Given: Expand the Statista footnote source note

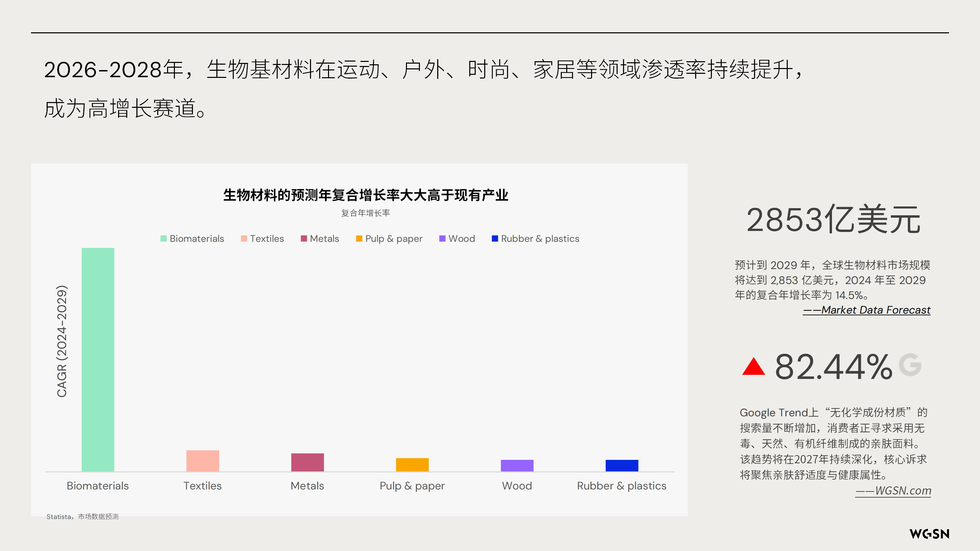Looking at the screenshot, I should [82, 516].
